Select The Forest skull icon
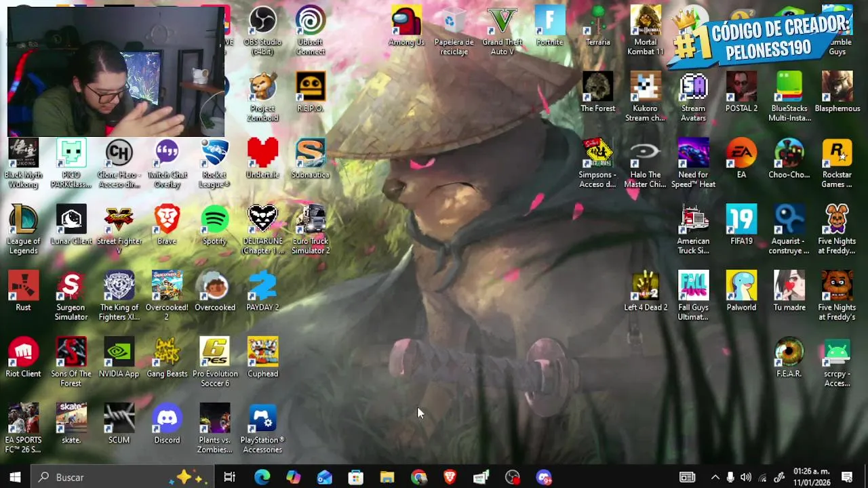 (x=597, y=87)
